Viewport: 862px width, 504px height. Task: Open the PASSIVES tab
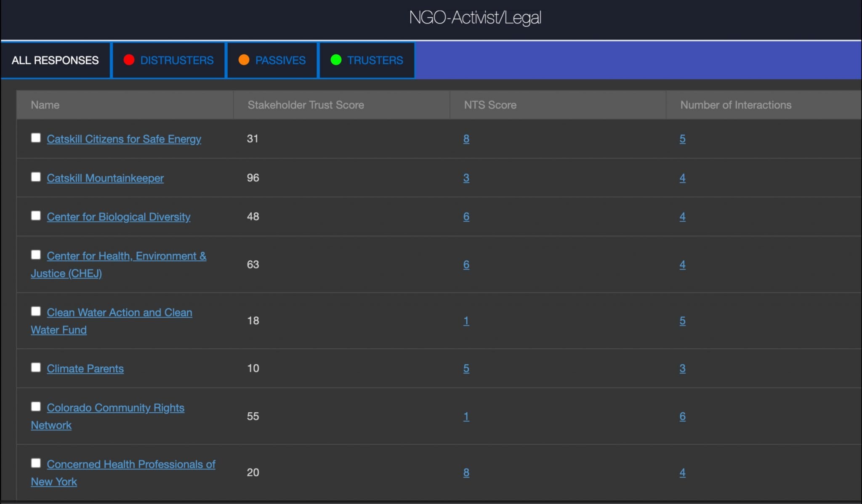272,60
